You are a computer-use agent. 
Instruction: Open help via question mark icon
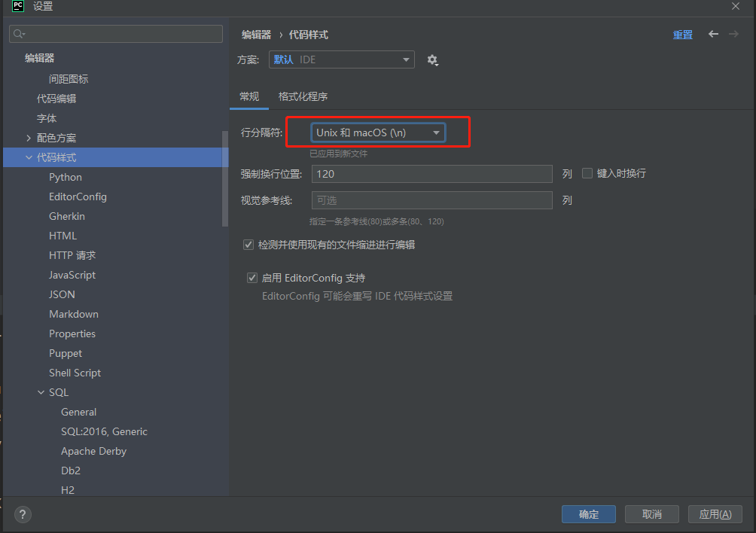(22, 515)
